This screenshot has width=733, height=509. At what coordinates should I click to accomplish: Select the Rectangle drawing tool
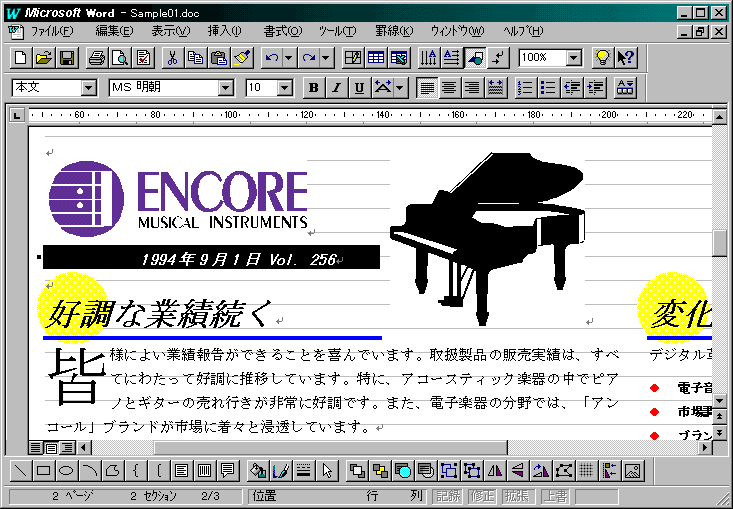(44, 471)
